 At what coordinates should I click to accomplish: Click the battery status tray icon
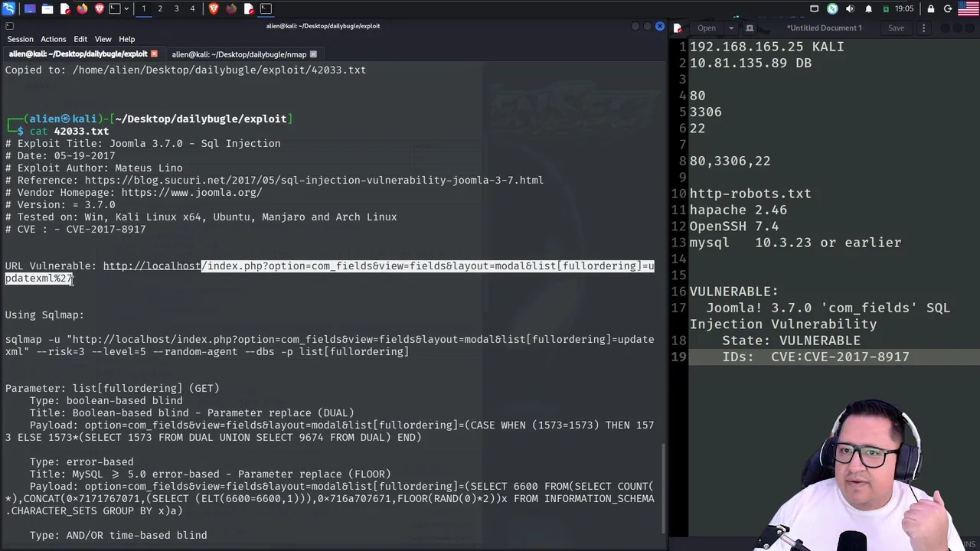[x=886, y=8]
